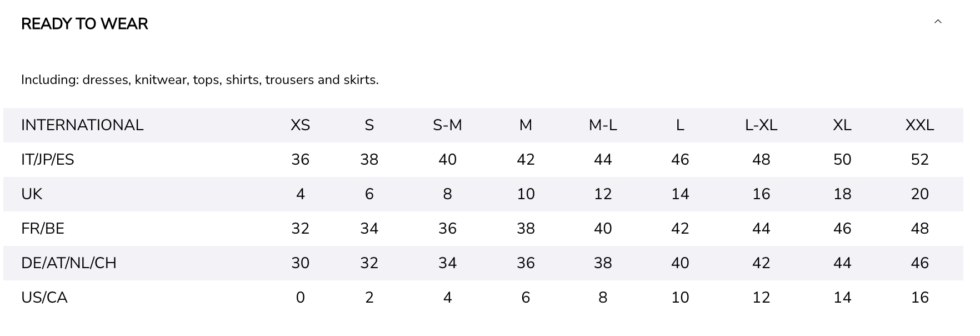Click the US/CA size 0 cell
980x336 pixels.
tap(300, 298)
